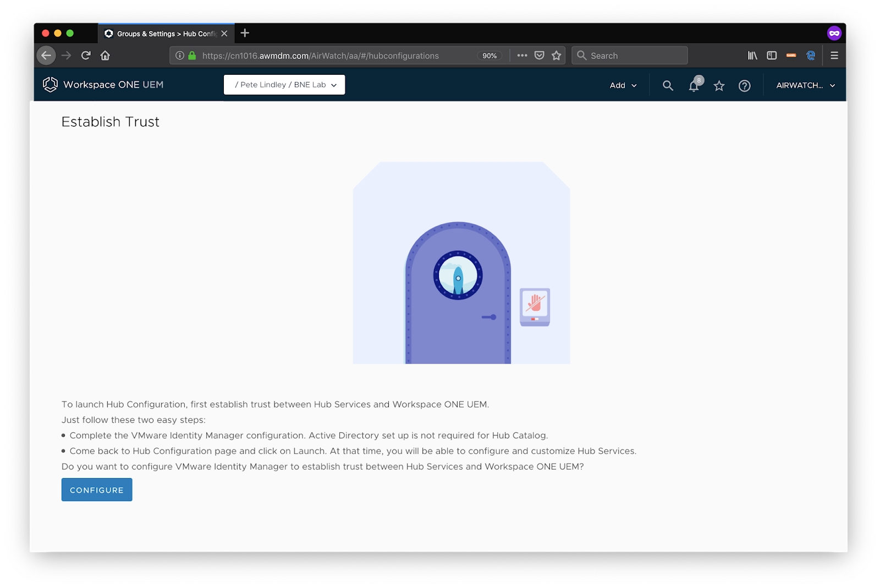Screen dimensions: 880x588
Task: Click the CONFIGURE button
Action: click(97, 490)
